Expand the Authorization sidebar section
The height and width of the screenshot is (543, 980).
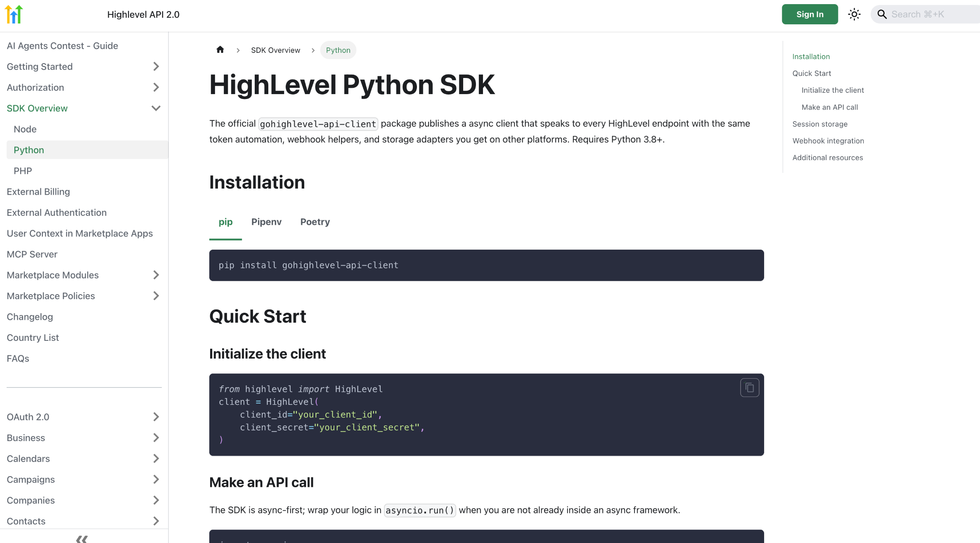156,87
